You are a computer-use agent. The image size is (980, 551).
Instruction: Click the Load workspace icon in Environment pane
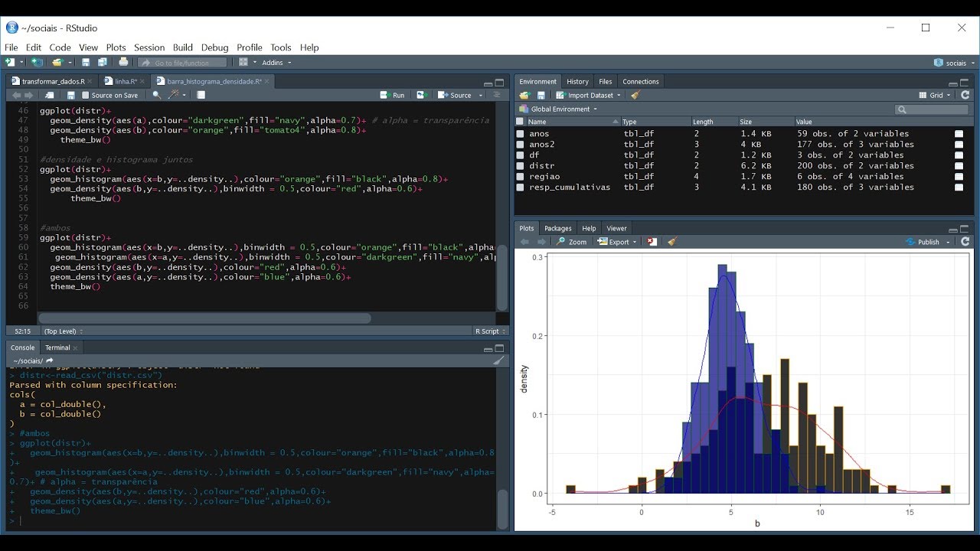coord(524,96)
